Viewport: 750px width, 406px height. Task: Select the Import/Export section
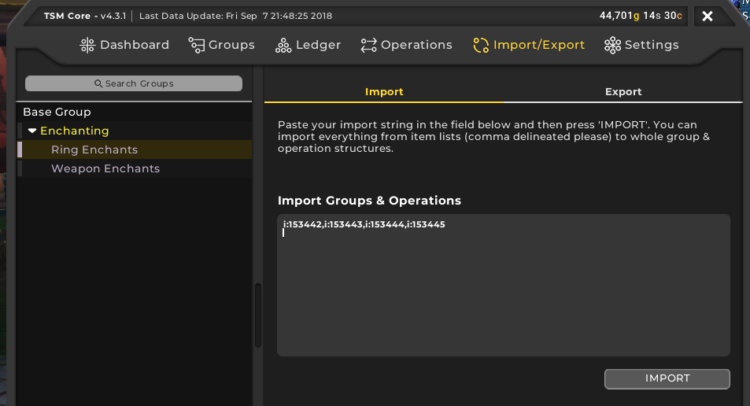tap(529, 45)
